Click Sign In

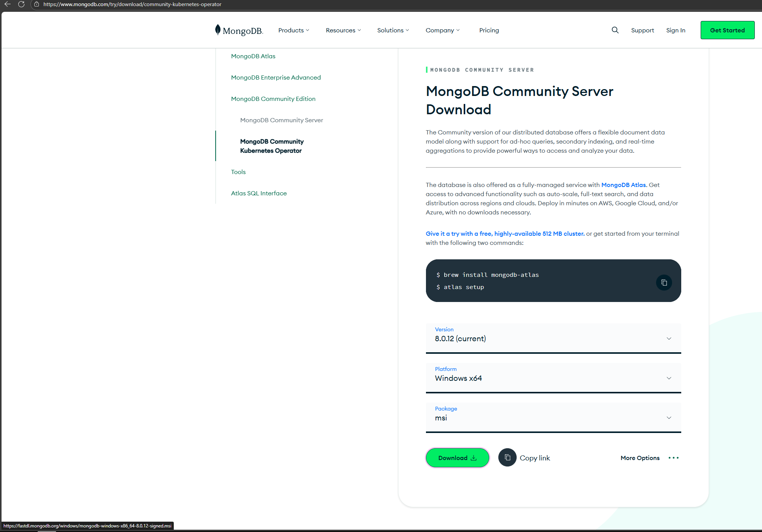(676, 30)
